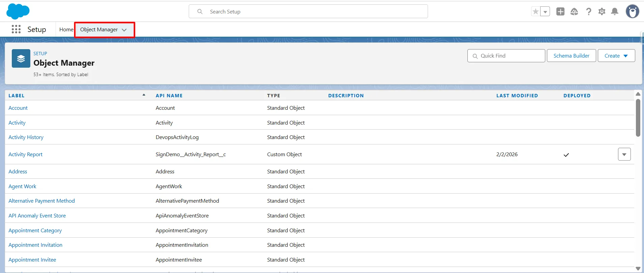Open the global actions plus icon

pyautogui.click(x=560, y=11)
